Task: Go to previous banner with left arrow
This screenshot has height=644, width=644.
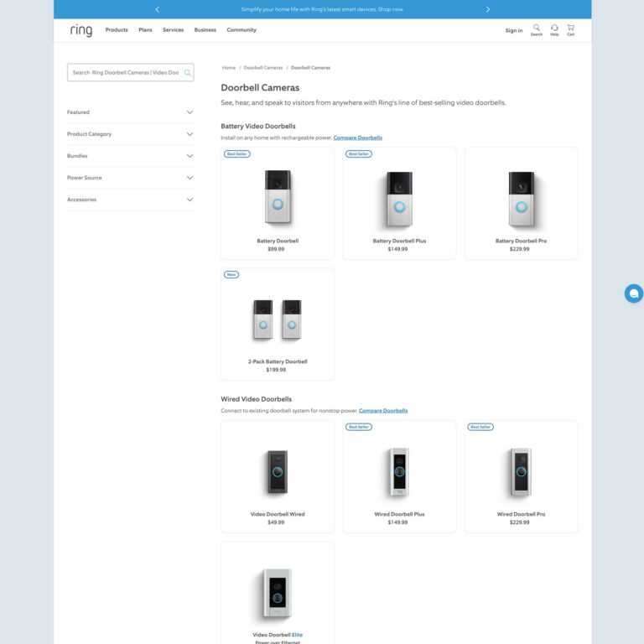Action: tap(158, 9)
